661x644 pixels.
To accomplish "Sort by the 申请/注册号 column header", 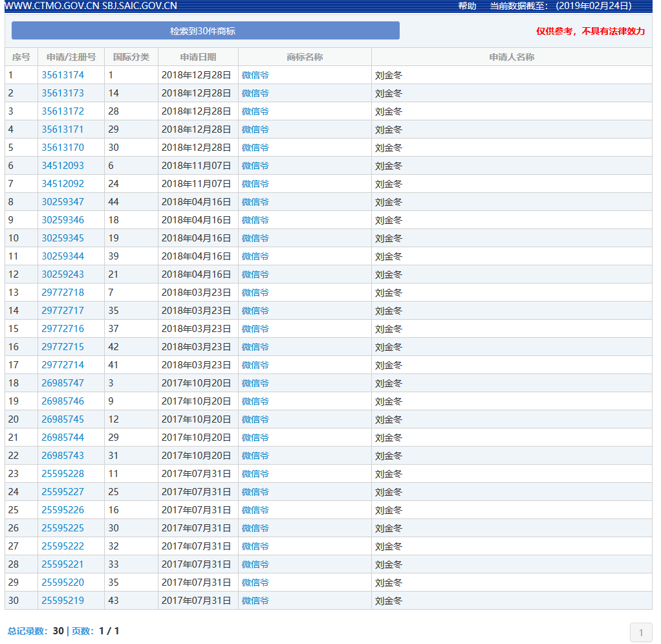I will coord(71,57).
